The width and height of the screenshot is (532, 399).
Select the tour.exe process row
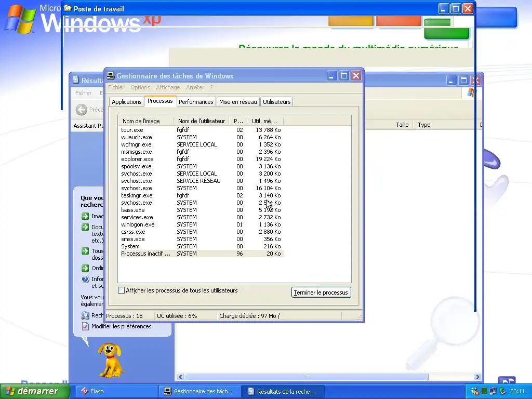pyautogui.click(x=202, y=130)
